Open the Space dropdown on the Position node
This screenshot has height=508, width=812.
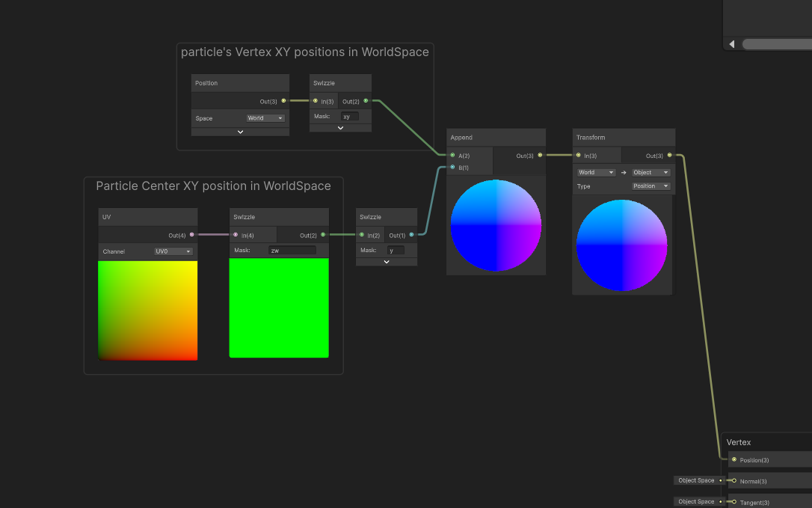coord(265,117)
